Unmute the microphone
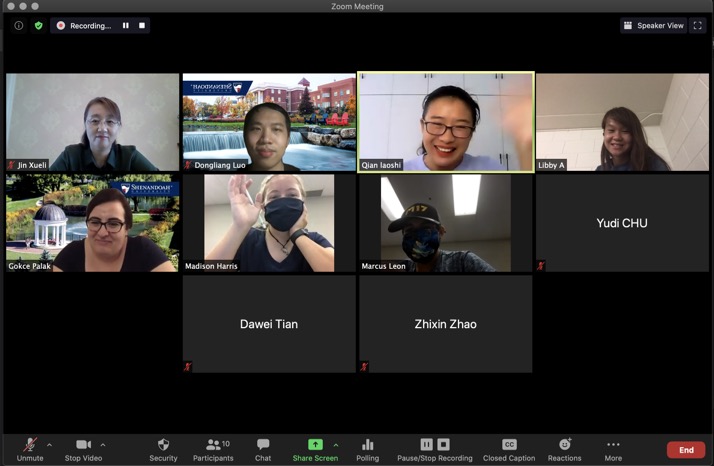Screen dimensions: 714x466 pyautogui.click(x=30, y=450)
